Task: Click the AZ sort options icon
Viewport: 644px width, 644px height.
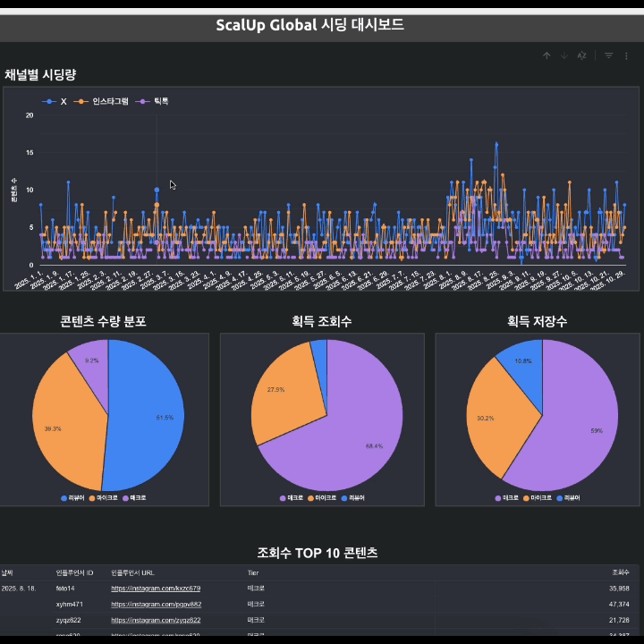Action: pyautogui.click(x=581, y=55)
